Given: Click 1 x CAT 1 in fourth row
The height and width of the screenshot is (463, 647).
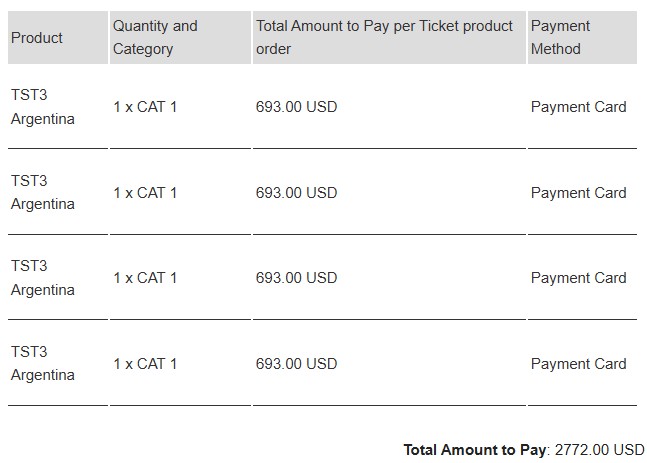Looking at the screenshot, I should (x=145, y=364).
